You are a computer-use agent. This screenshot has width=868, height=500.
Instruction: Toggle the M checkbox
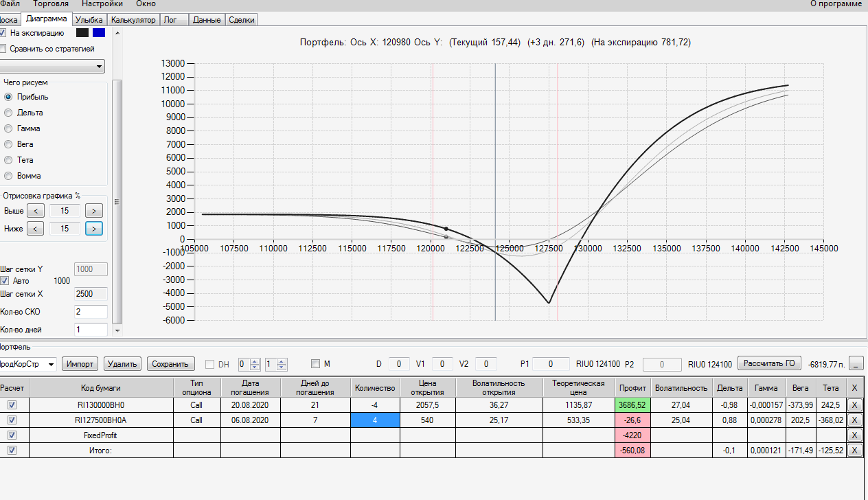pyautogui.click(x=315, y=363)
